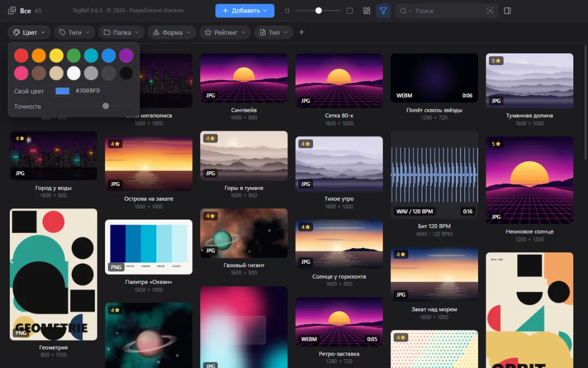
Task: Toggle the right sidebar panel
Action: click(507, 11)
